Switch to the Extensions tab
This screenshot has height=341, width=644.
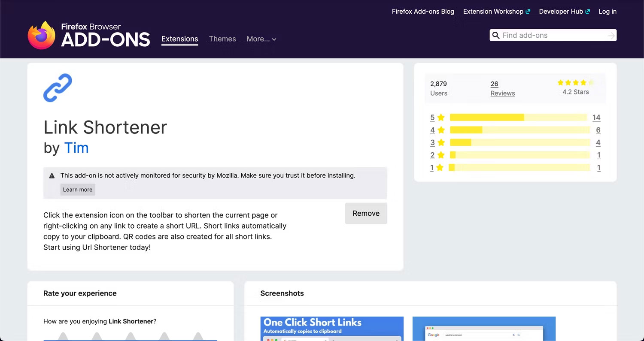tap(180, 39)
